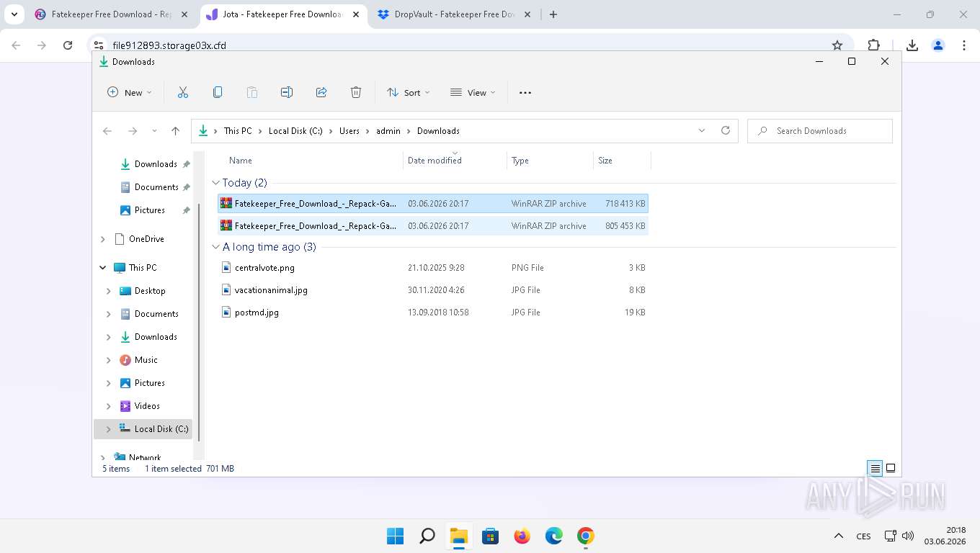Open Chrome profile avatar icon
Screen dimensions: 980x553
point(938,45)
